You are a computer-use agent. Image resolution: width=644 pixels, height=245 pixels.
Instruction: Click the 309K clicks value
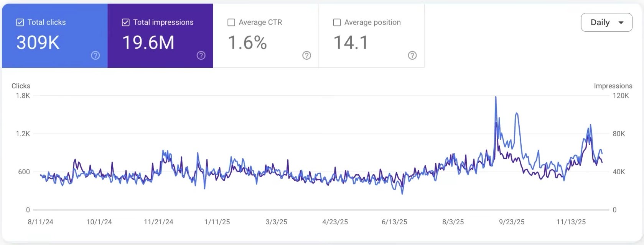click(37, 43)
